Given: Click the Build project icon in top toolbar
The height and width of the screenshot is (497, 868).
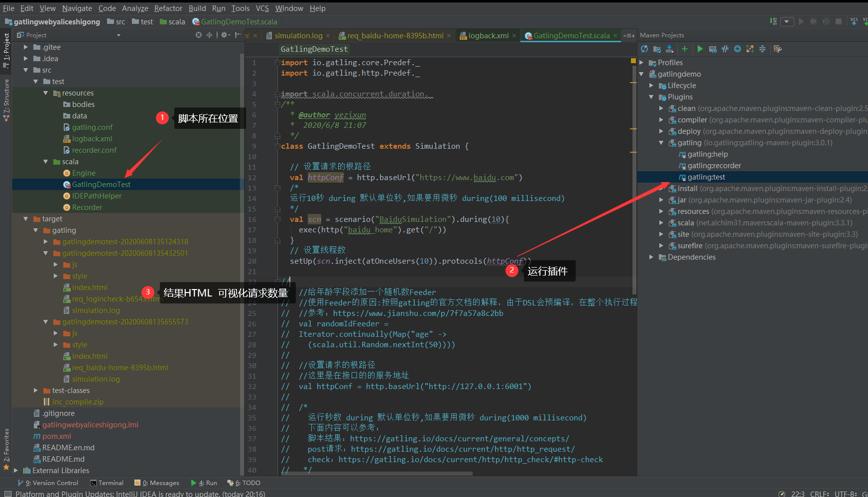Looking at the screenshot, I should click(773, 21).
